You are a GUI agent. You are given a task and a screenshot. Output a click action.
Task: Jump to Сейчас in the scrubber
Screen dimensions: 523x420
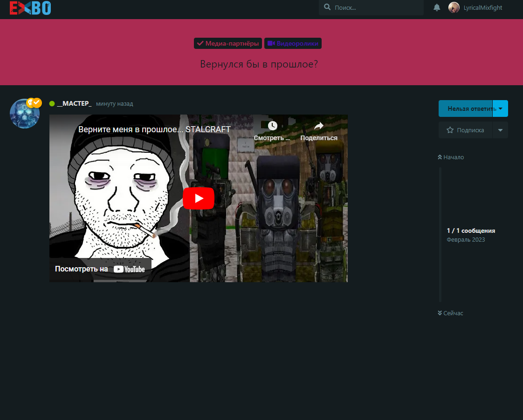point(450,313)
